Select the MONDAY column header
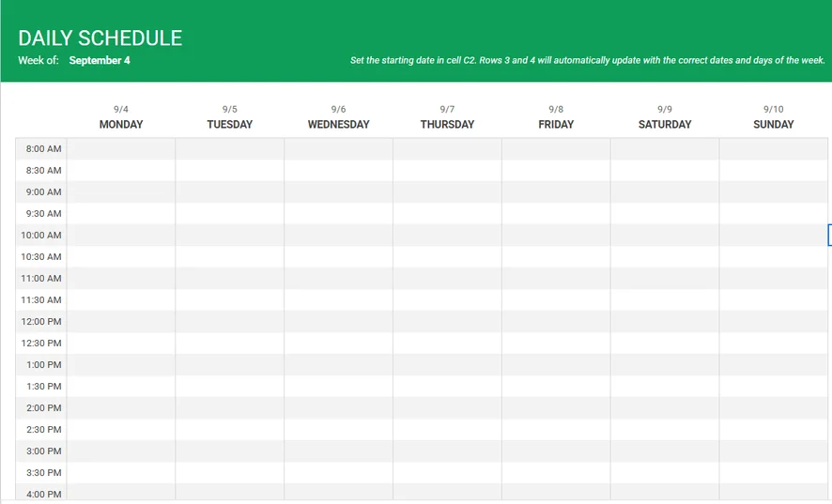The height and width of the screenshot is (504, 832). pyautogui.click(x=121, y=124)
